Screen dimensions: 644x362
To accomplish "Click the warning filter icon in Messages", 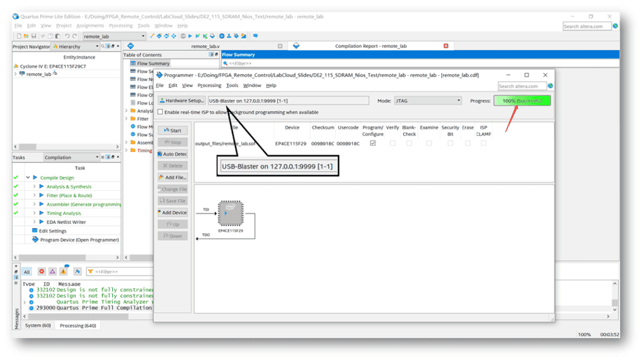I will coord(64,272).
